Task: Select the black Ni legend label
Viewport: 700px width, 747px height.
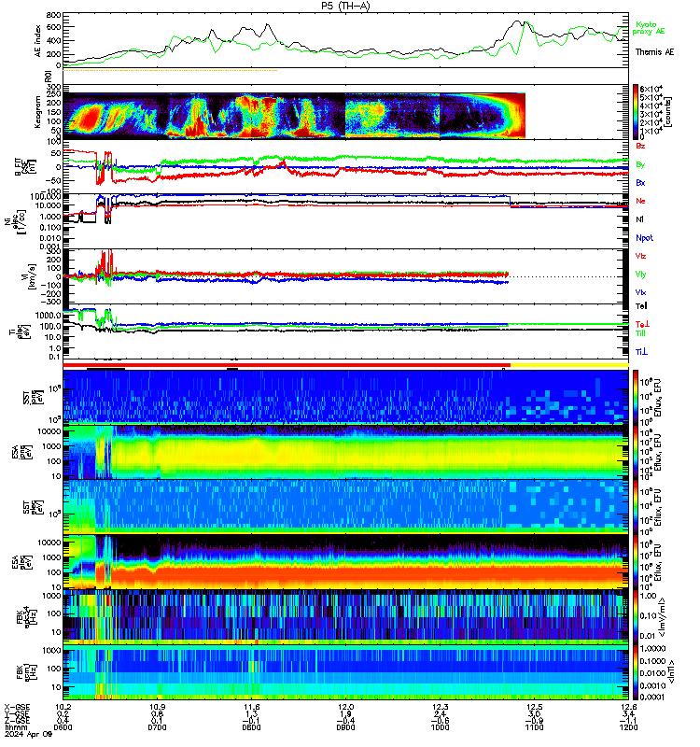Action: pos(639,219)
